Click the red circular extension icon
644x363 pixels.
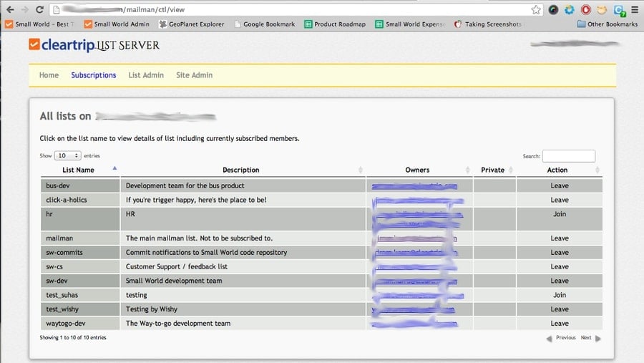[585, 9]
